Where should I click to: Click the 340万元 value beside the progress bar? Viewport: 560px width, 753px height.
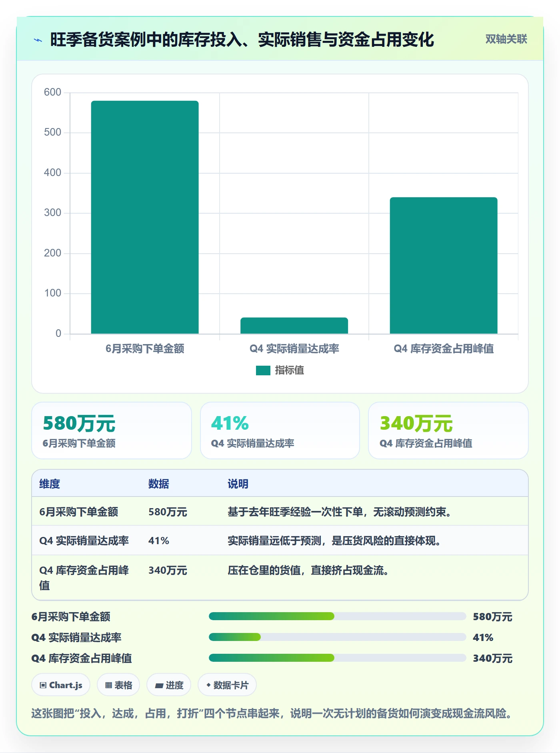point(492,659)
